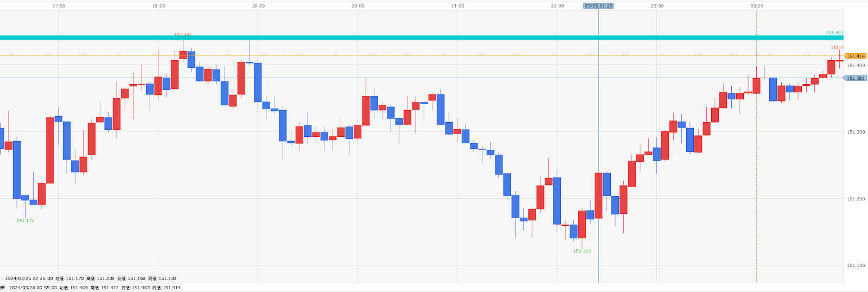The height and width of the screenshot is (292, 868).
Task: Click the 20:00 time axis label
Action: [358, 6]
